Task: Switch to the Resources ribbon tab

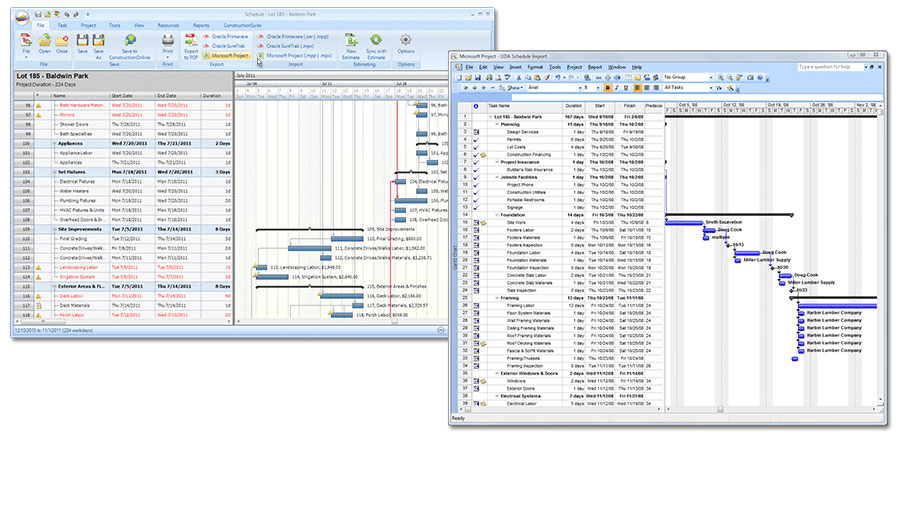Action: tap(169, 23)
